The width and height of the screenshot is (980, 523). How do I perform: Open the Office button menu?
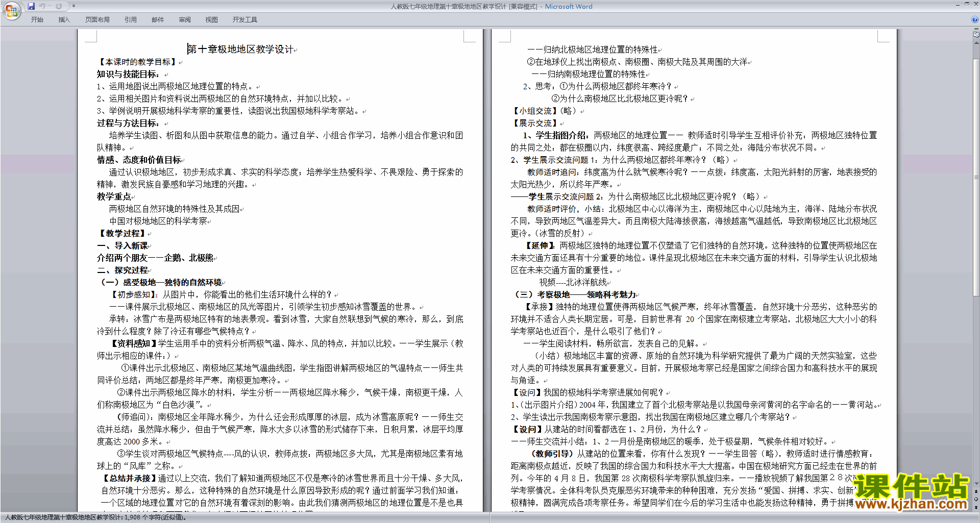pos(11,10)
